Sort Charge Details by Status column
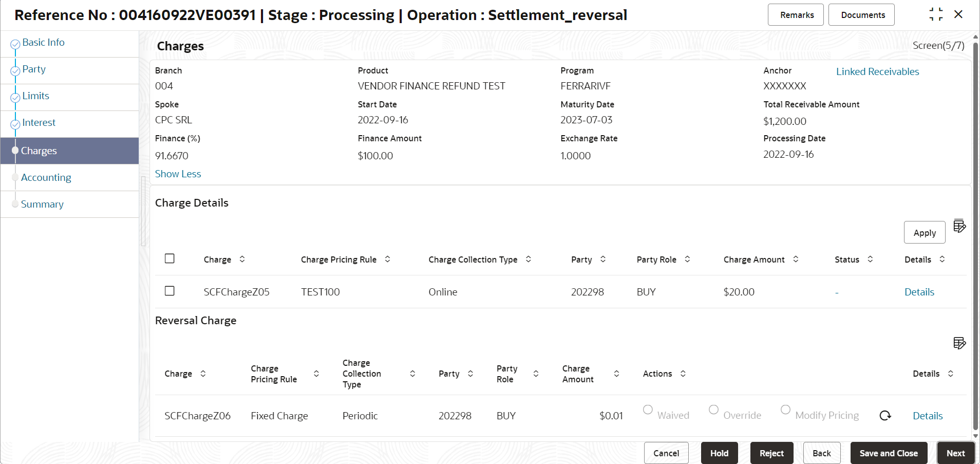Screen dimensions: 980x464 tap(870, 259)
